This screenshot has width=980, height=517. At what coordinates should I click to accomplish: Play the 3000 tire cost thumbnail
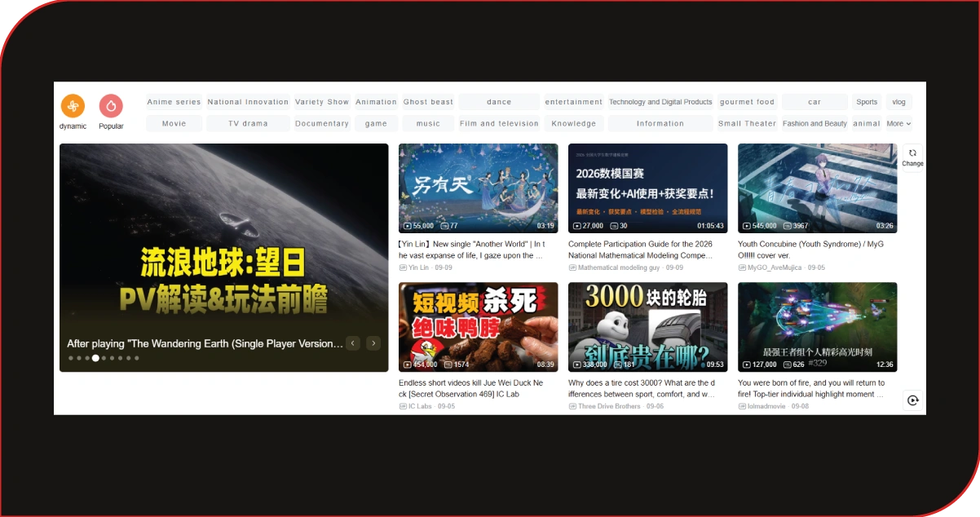[647, 327]
